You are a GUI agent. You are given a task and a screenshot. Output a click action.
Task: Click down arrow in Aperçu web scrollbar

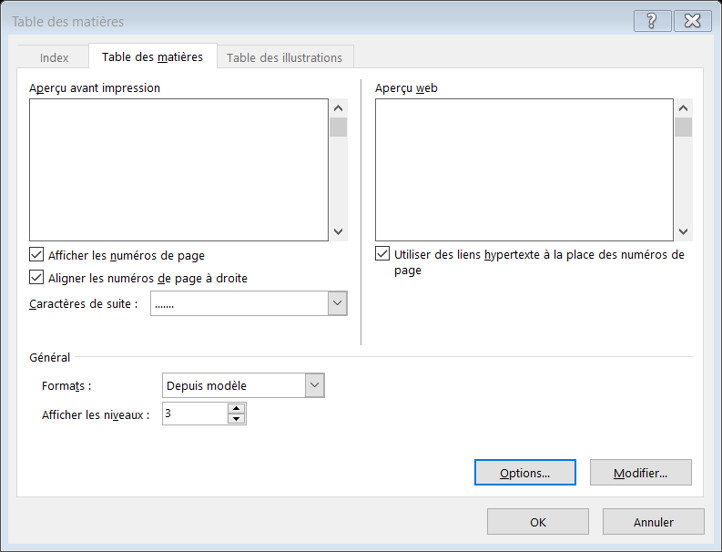pyautogui.click(x=683, y=232)
